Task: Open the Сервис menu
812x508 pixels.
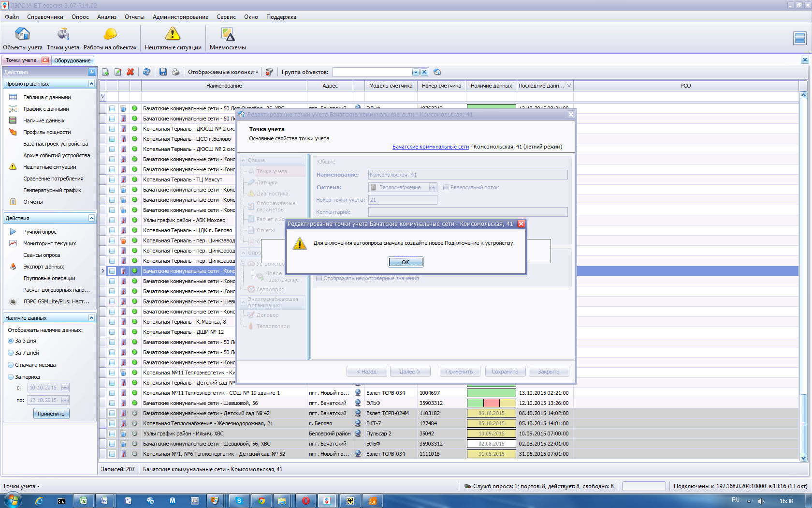Action: pyautogui.click(x=226, y=17)
